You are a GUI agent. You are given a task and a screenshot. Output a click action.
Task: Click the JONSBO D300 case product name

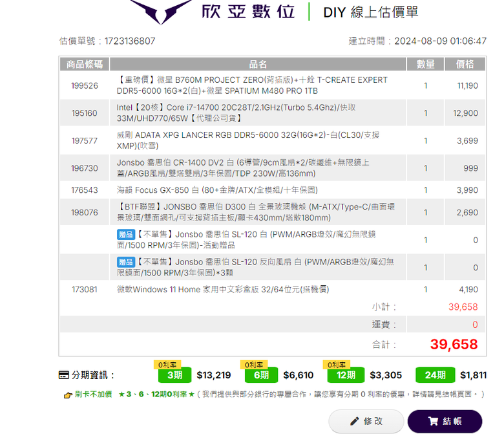point(256,213)
